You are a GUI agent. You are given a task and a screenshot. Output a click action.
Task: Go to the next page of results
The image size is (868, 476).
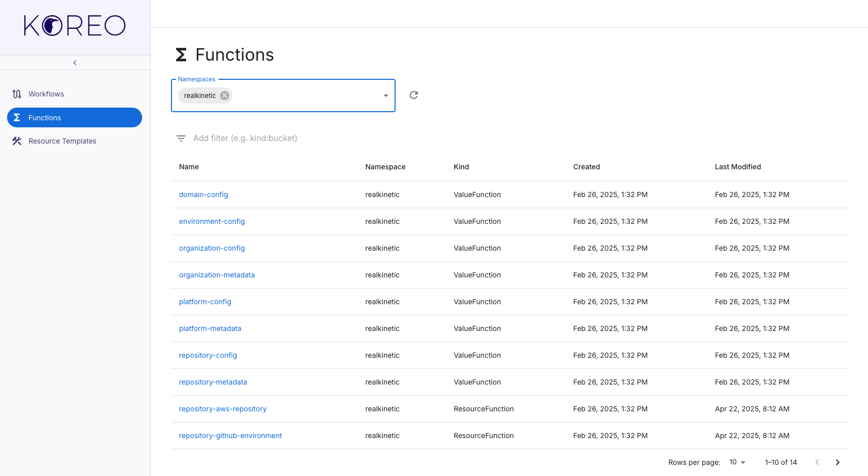pos(837,462)
